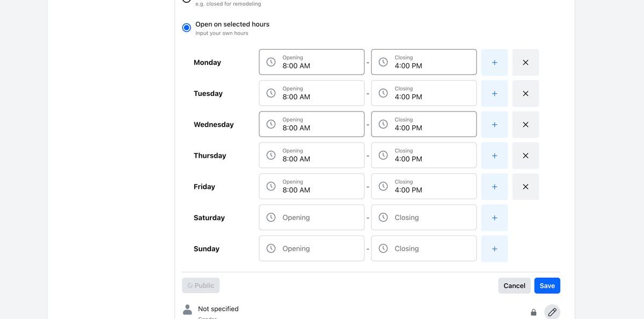
Task: Open the Saturday Opening time field
Action: tap(311, 218)
